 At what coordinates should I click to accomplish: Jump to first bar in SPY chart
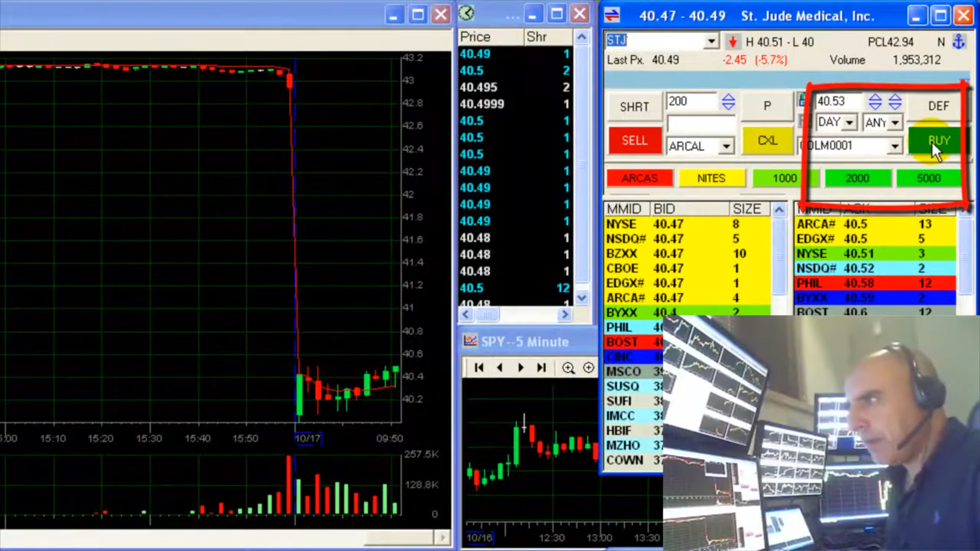pyautogui.click(x=479, y=367)
